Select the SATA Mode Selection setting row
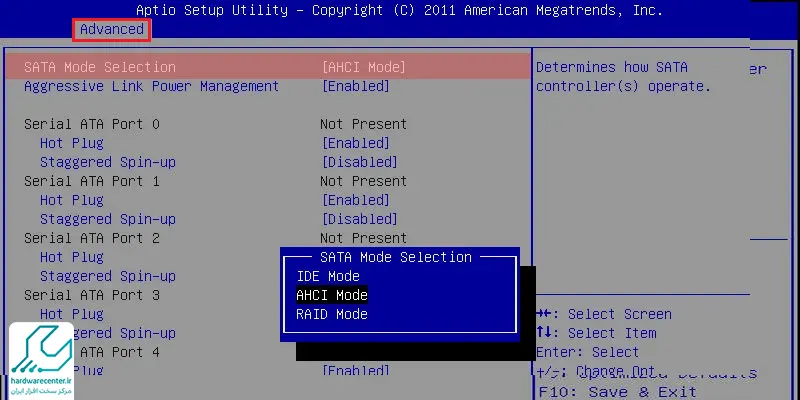Viewport: 800px width, 400px height. 268,67
